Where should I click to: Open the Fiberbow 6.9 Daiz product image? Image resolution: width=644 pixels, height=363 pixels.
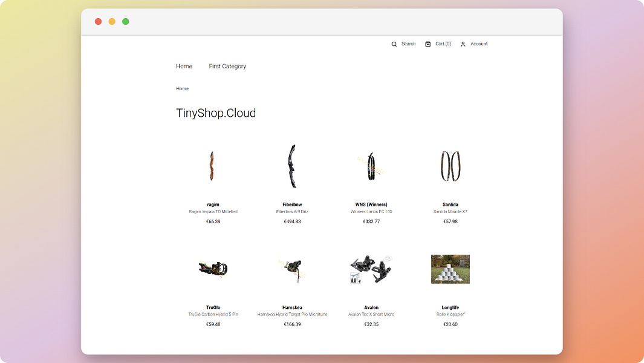click(x=292, y=166)
